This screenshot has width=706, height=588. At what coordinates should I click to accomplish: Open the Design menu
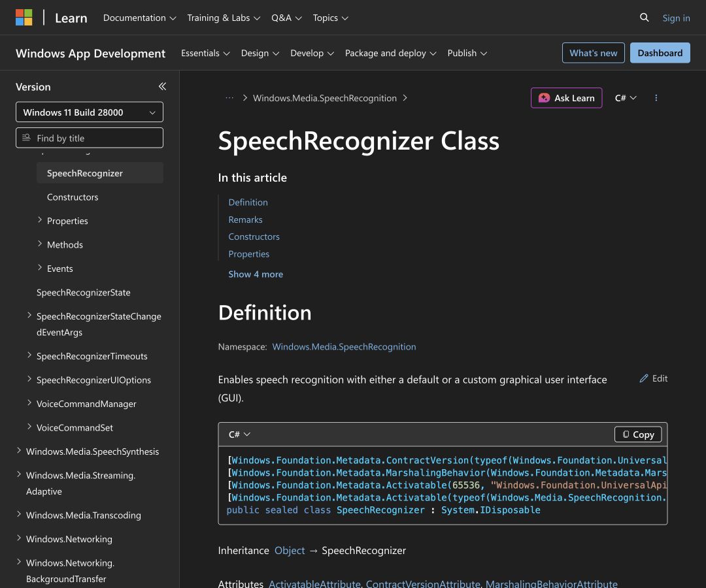[260, 53]
